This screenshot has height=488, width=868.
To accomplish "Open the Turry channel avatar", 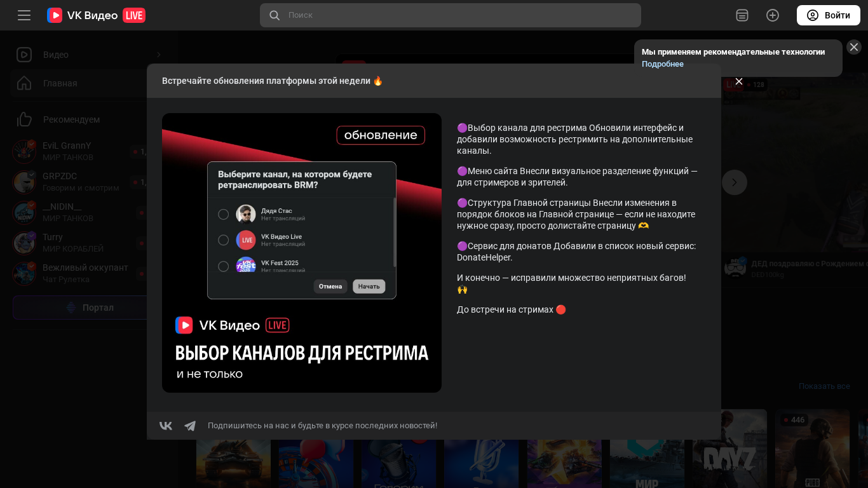I will (24, 243).
